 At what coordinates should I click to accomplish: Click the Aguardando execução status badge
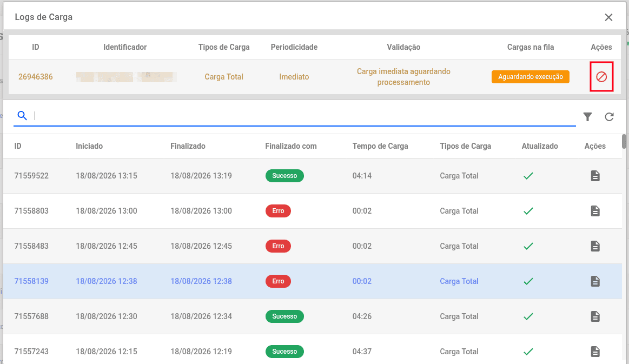pos(531,77)
